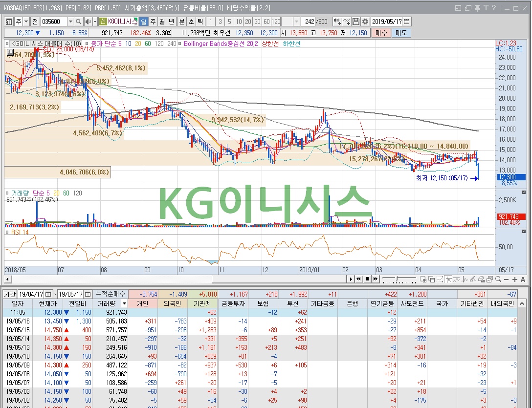Click the blue 매도 sell button

(x=401, y=33)
